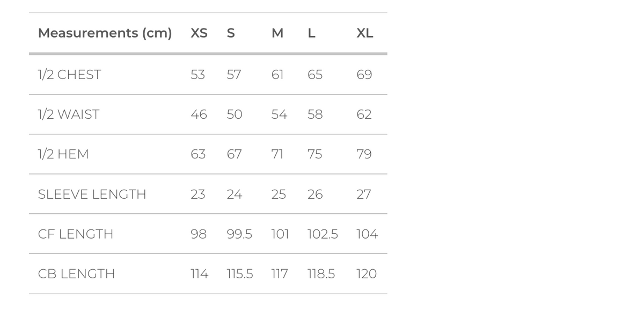Click the Measurements (cm) column header
Viewport: 644px width, 317px height.
[105, 33]
